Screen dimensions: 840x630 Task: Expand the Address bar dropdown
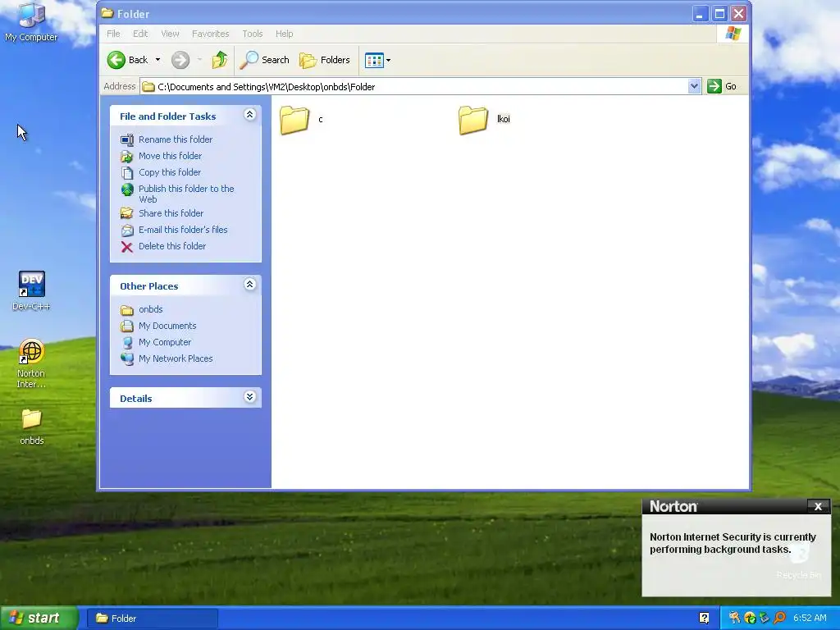click(694, 86)
